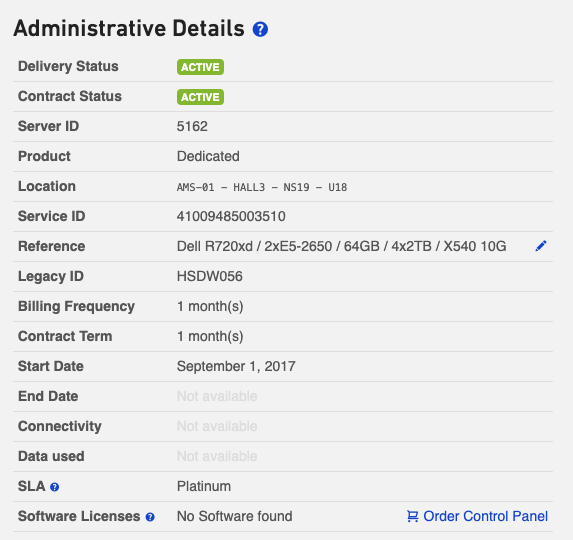This screenshot has height=540, width=573.
Task: Click the Billing Frequency 1 month(s) value
Action: 210,306
